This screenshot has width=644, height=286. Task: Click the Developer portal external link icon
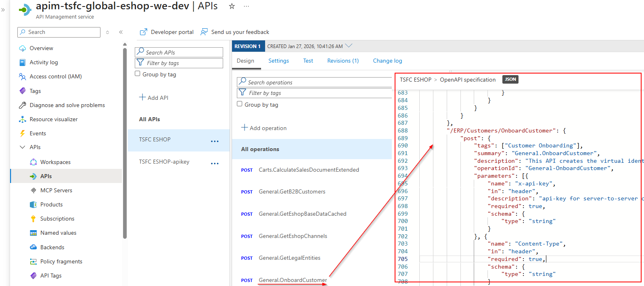143,32
